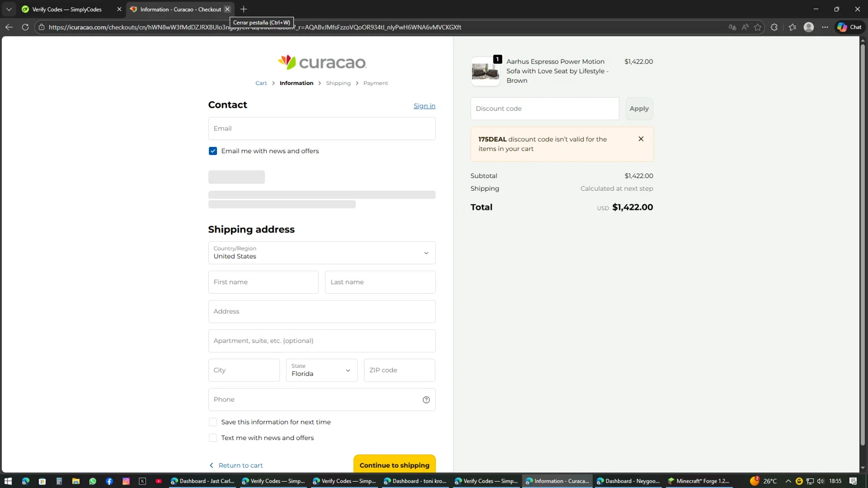Open YouTube from taskbar

[x=159, y=481]
